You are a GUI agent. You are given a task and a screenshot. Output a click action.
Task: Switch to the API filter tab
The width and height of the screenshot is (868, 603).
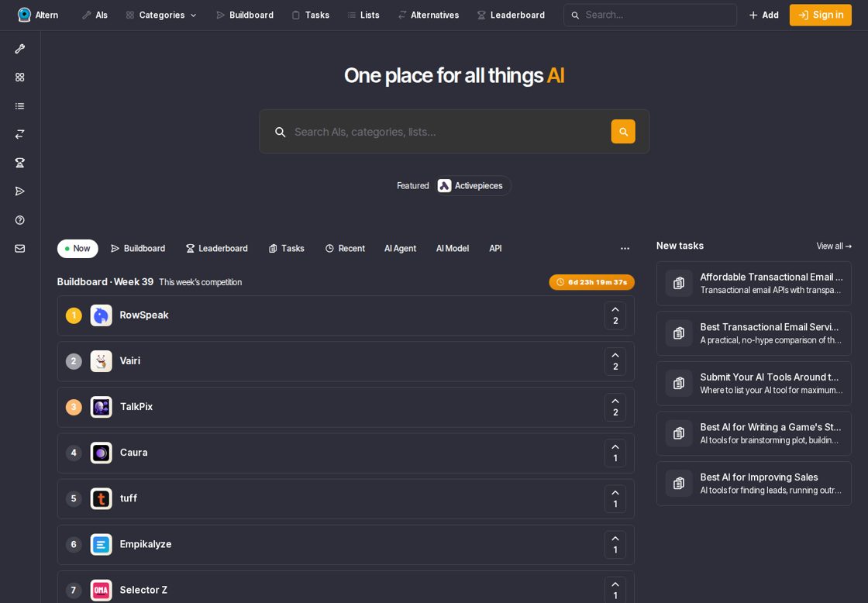tap(495, 249)
